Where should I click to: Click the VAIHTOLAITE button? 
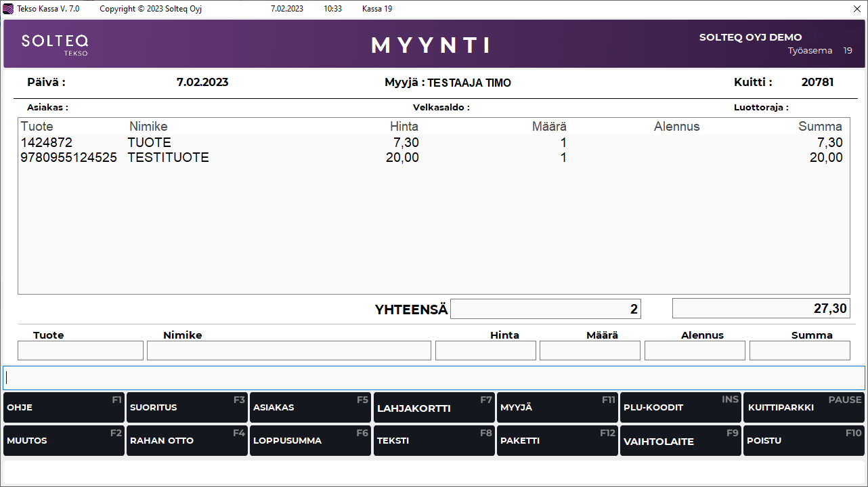pos(680,440)
